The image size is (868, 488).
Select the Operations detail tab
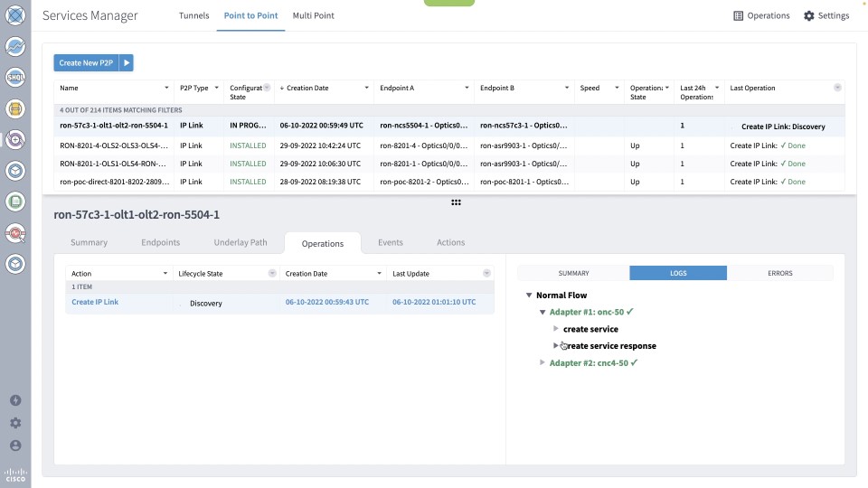[323, 243]
